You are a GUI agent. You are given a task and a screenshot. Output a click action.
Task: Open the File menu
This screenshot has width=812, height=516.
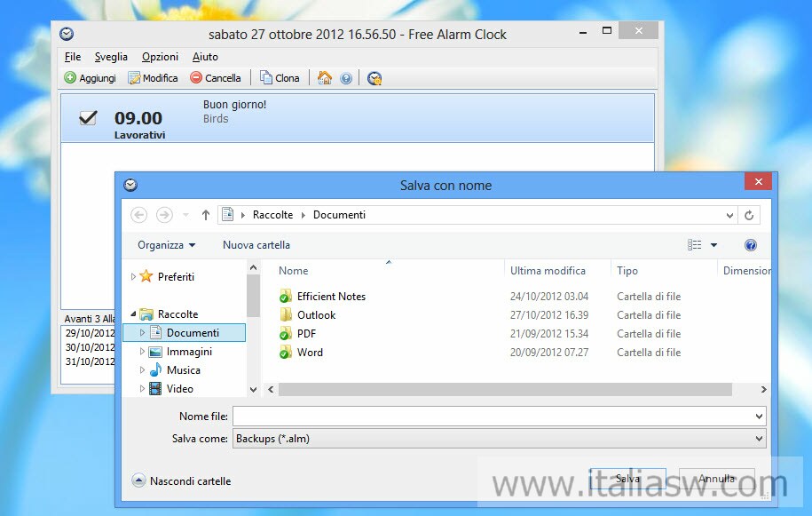(x=73, y=57)
